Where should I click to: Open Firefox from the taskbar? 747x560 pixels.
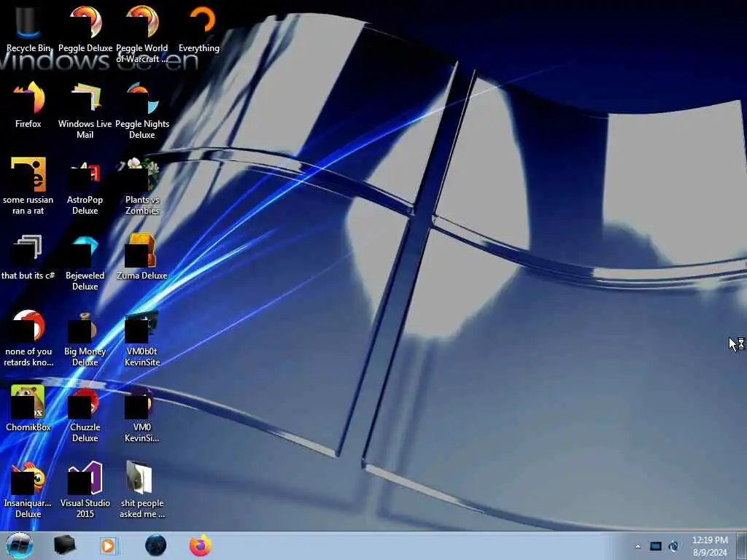click(x=201, y=545)
